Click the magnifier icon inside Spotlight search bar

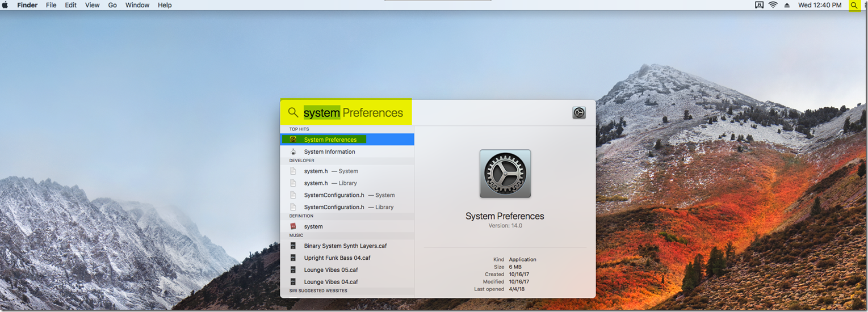pyautogui.click(x=293, y=112)
